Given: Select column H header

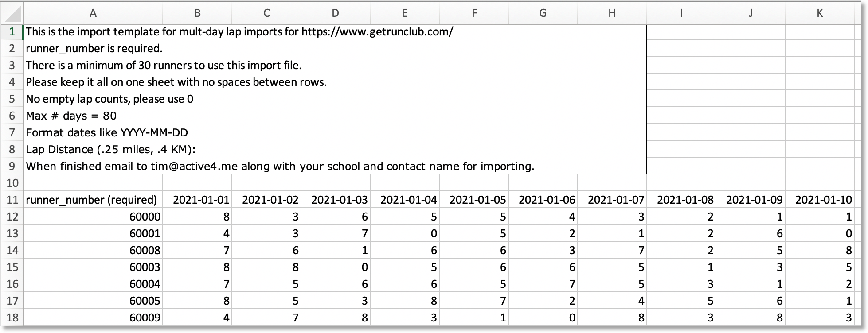Looking at the screenshot, I should click(612, 13).
